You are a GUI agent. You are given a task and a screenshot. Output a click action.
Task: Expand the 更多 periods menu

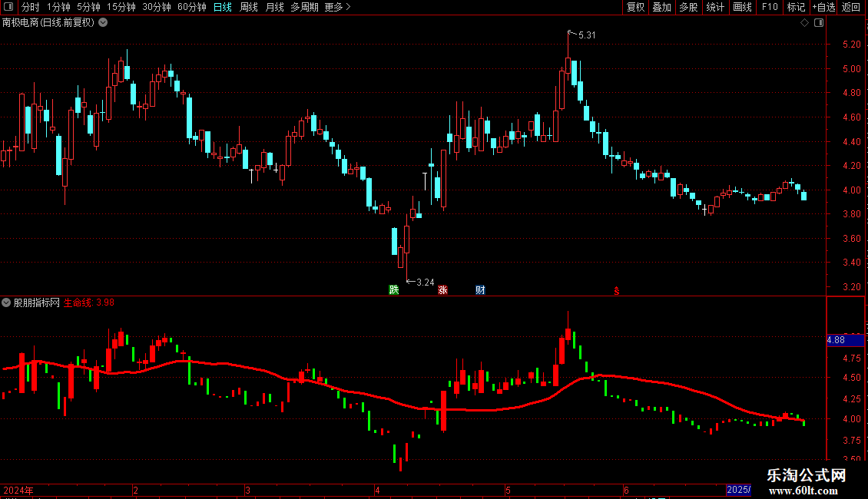337,7
